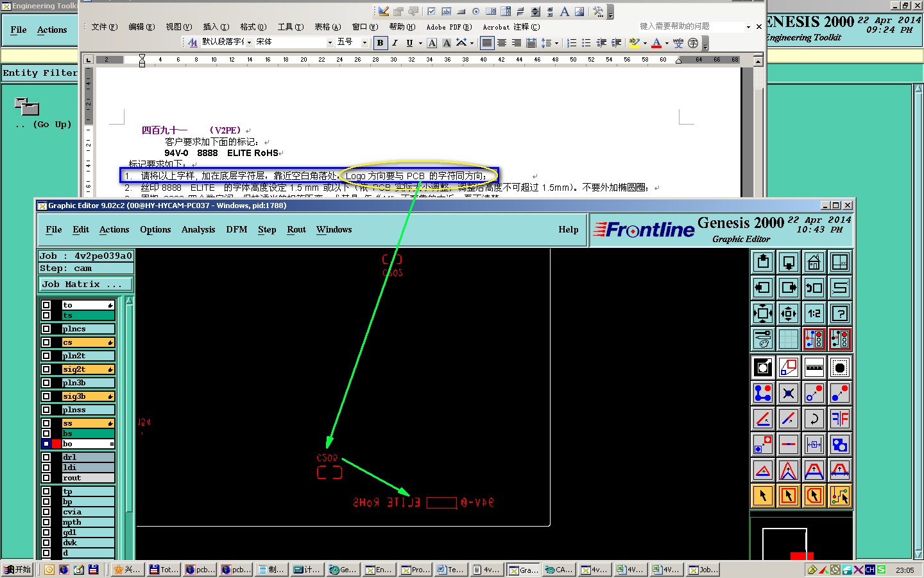Viewport: 924px width, 578px height.
Task: Open the Edit menu in Graphic Editor
Action: [x=81, y=229]
